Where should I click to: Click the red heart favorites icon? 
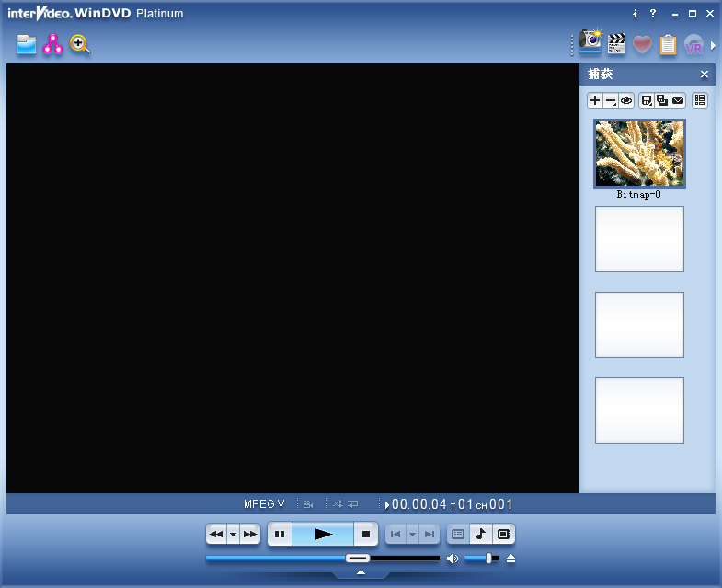coord(642,45)
